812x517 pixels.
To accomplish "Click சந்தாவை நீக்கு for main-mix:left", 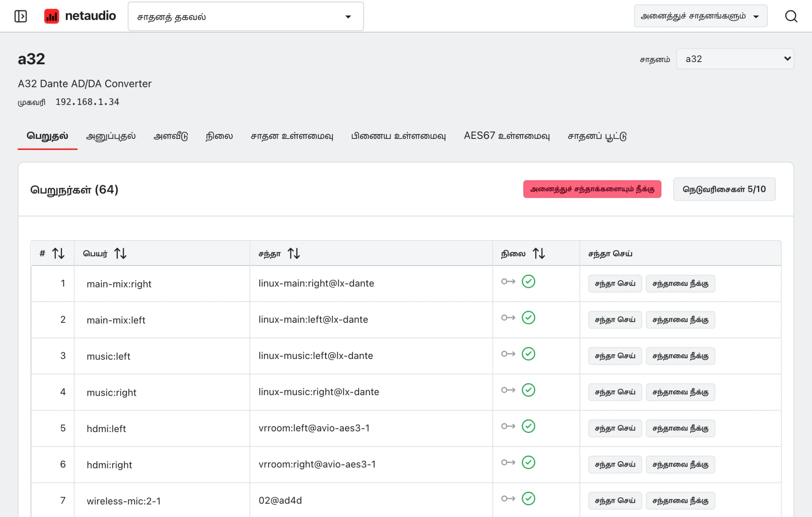I will (680, 320).
